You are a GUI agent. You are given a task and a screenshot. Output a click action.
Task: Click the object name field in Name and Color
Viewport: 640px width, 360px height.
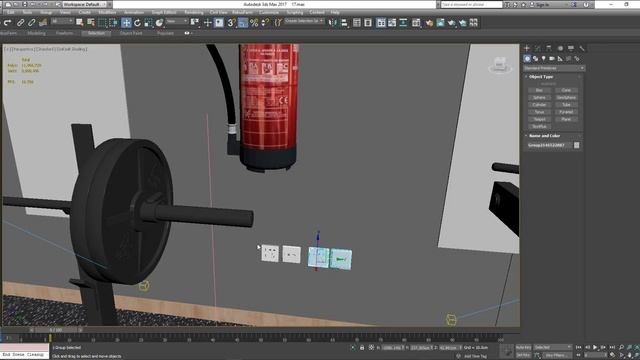549,145
